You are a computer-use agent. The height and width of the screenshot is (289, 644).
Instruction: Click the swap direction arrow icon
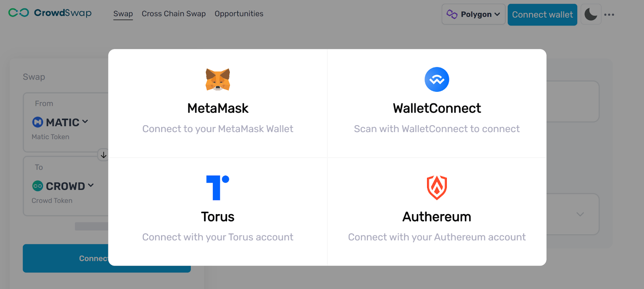pyautogui.click(x=103, y=155)
